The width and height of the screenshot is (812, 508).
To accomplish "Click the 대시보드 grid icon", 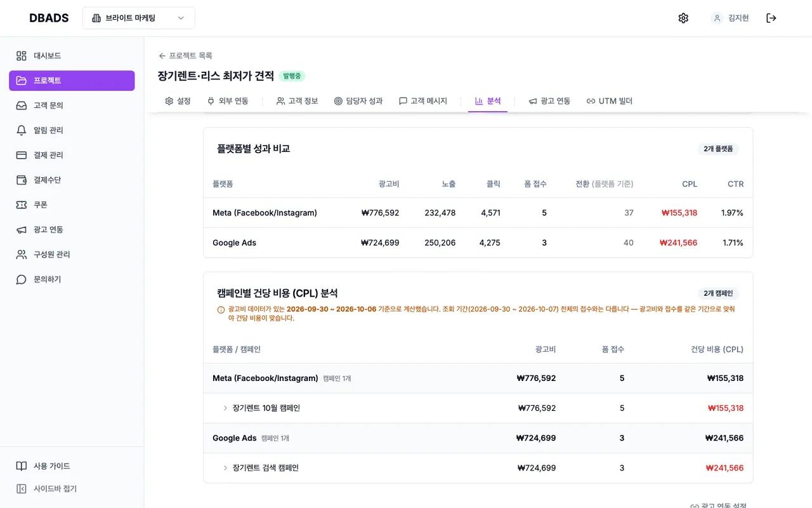I will 22,56.
